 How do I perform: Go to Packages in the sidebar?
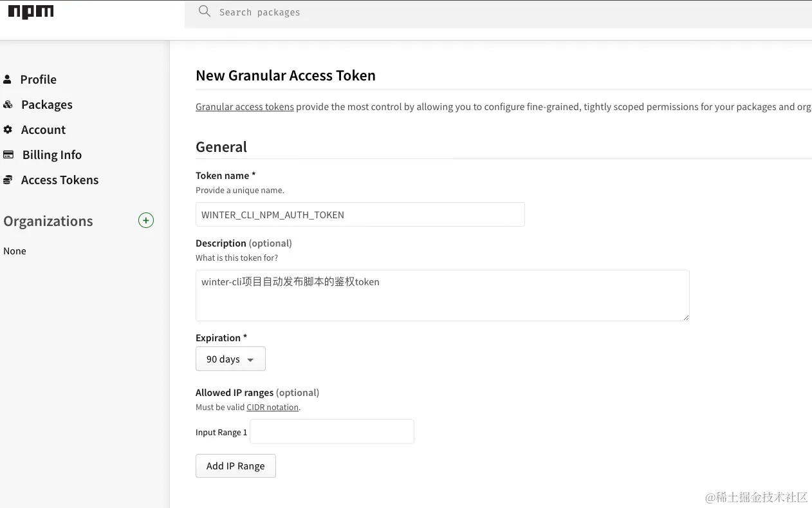pos(46,104)
